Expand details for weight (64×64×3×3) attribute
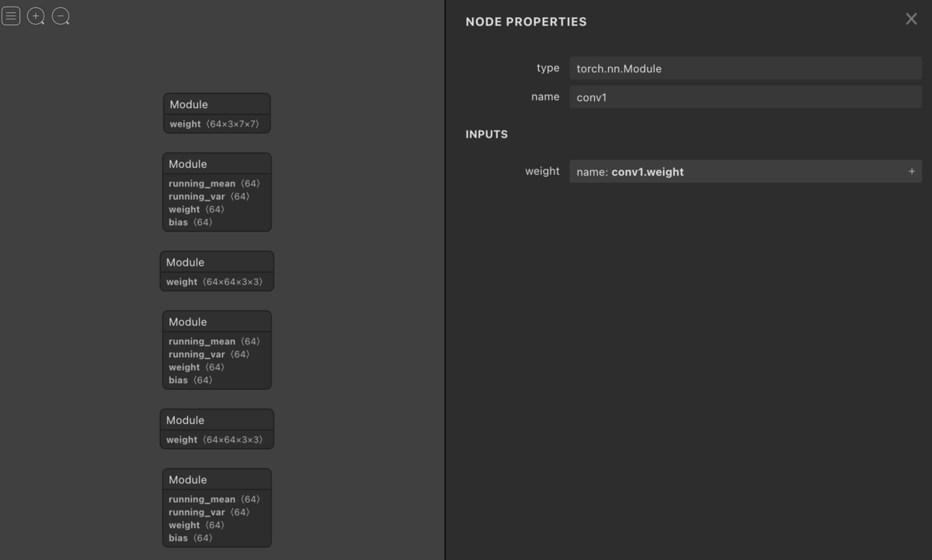Image resolution: width=932 pixels, height=560 pixels. point(217,281)
